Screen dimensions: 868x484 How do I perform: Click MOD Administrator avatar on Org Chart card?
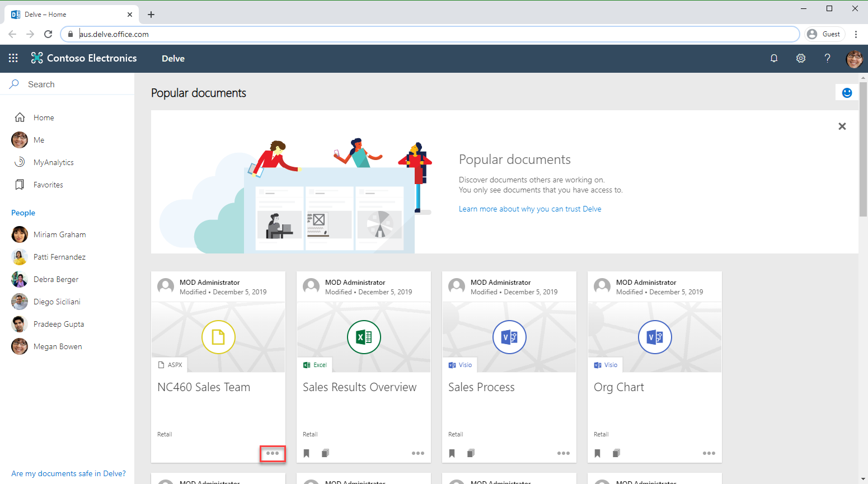[602, 286]
